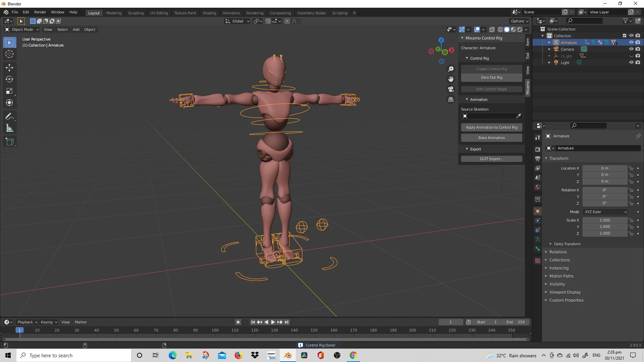644x362 pixels.
Task: Select the Move tool in toolbar
Action: pyautogui.click(x=9, y=68)
